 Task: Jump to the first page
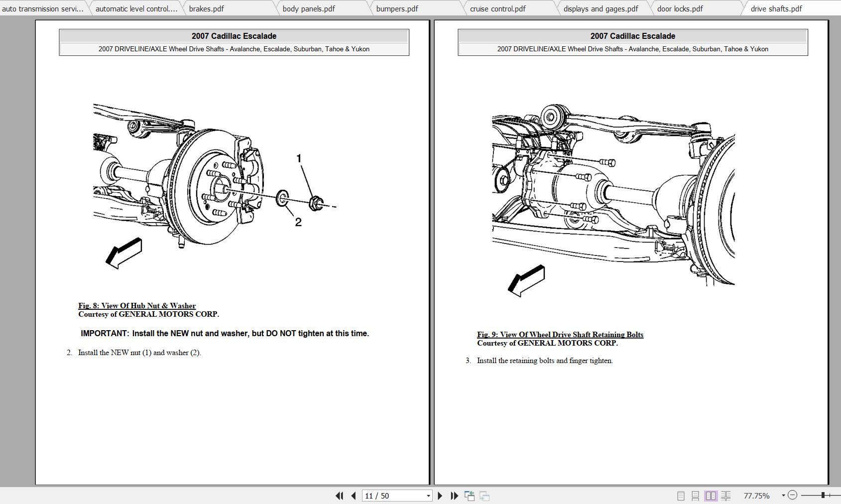tap(340, 496)
